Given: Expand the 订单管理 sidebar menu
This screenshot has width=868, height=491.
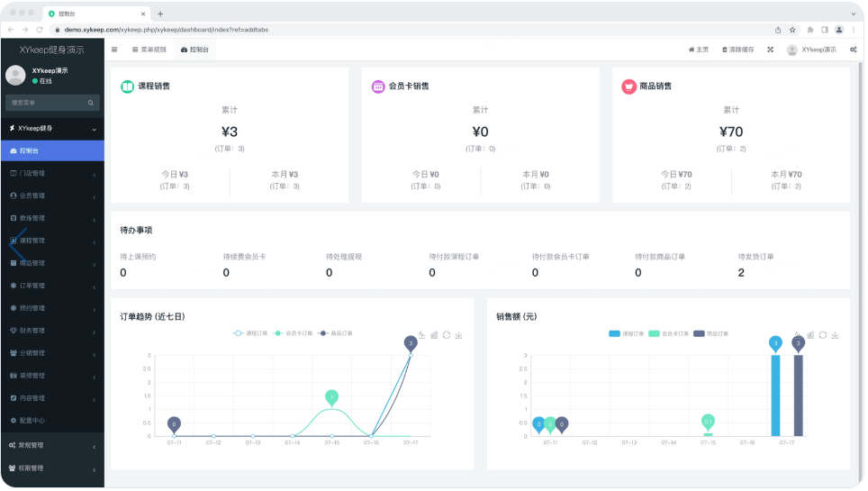Looking at the screenshot, I should 52,286.
